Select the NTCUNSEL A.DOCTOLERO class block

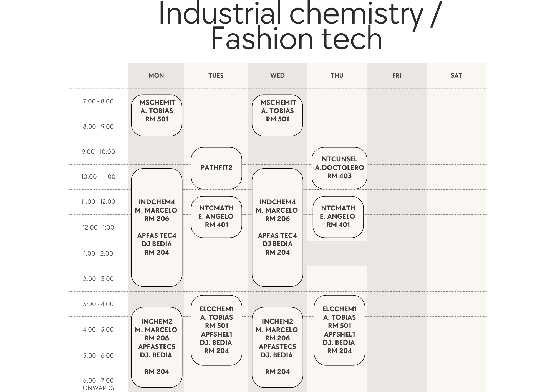pos(339,168)
